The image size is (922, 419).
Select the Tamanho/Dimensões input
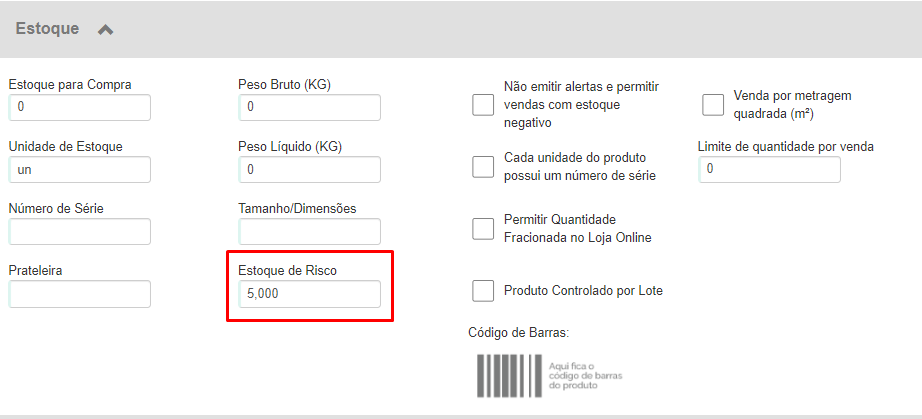[x=310, y=232]
